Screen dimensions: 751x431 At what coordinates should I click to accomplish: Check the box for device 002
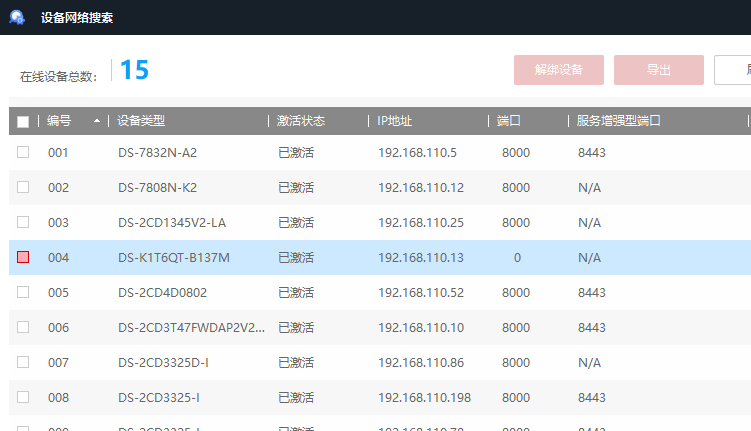pos(23,187)
